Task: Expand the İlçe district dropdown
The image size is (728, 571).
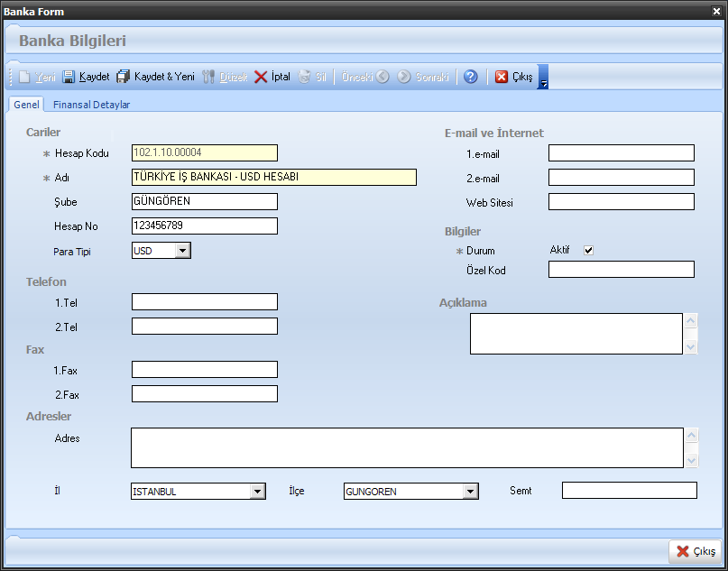Action: pyautogui.click(x=470, y=492)
